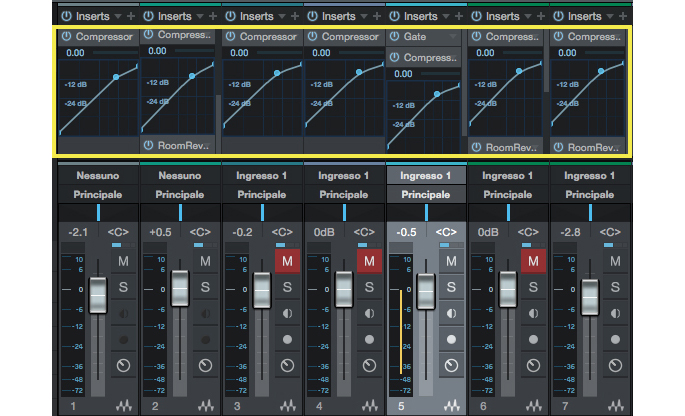Image resolution: width=685 pixels, height=416 pixels.
Task: Open input selector Nessuno on channel 1
Action: [x=96, y=176]
